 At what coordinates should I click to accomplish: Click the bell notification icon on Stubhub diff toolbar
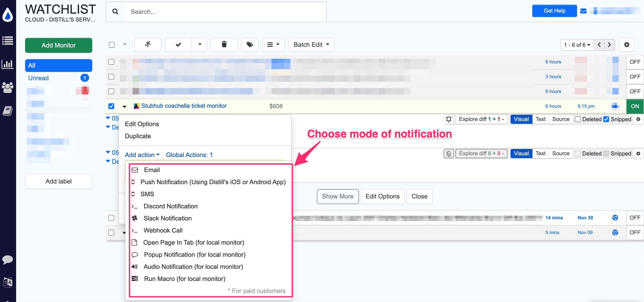pos(449,119)
